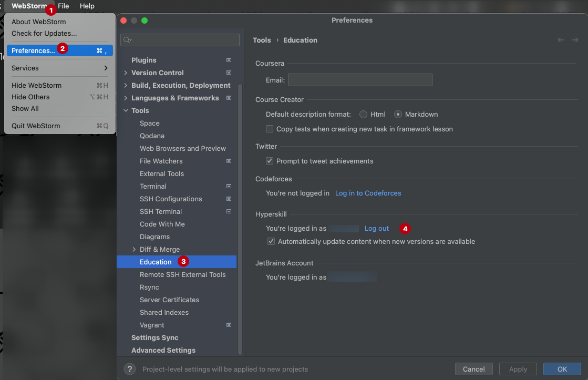Select Diagrams item
The image size is (588, 380).
coord(154,237)
